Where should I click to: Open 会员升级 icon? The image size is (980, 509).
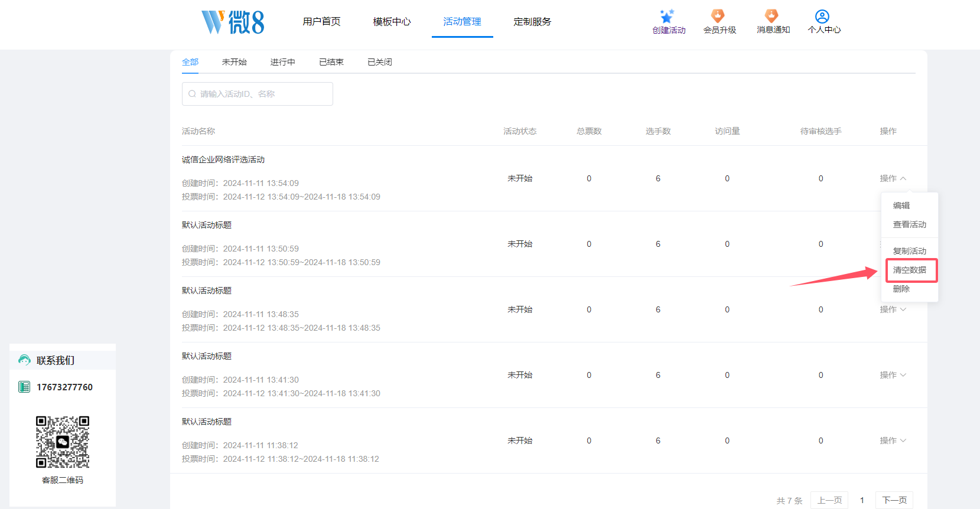pos(718,16)
